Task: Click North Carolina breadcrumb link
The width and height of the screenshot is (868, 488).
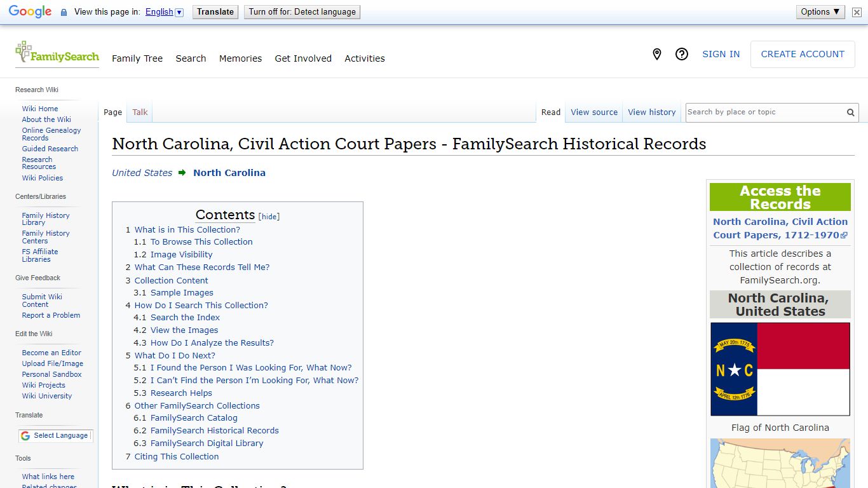Action: [x=229, y=173]
